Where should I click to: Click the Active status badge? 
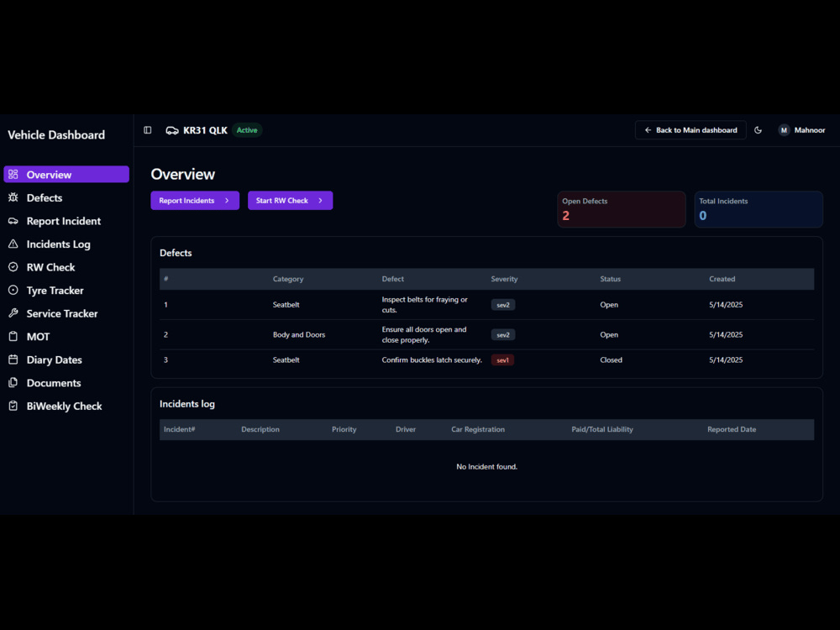[x=247, y=130]
